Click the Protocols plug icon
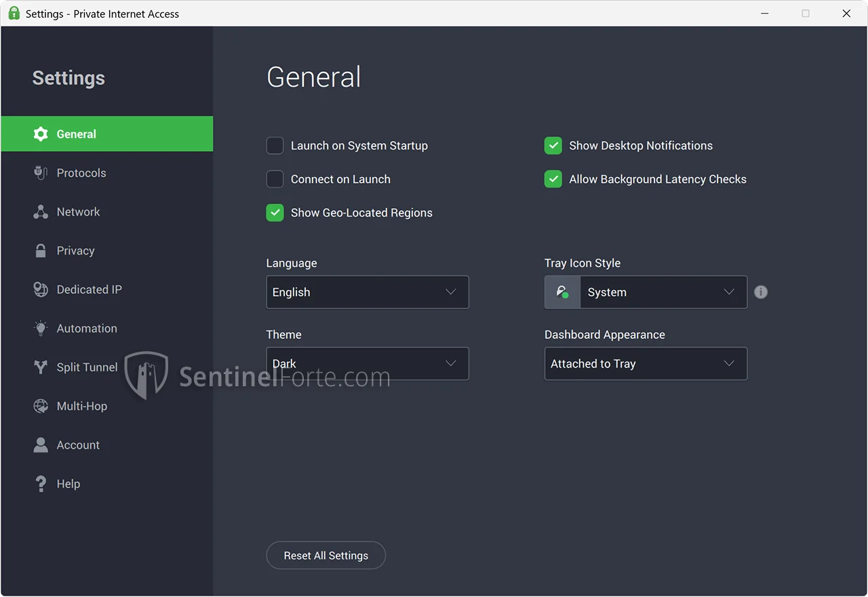Image resolution: width=868 pixels, height=597 pixels. click(41, 173)
